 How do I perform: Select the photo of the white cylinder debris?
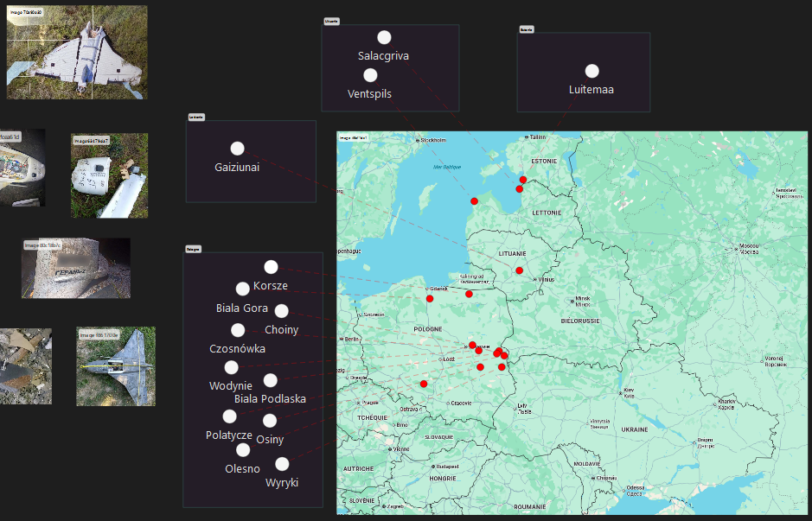coord(109,175)
